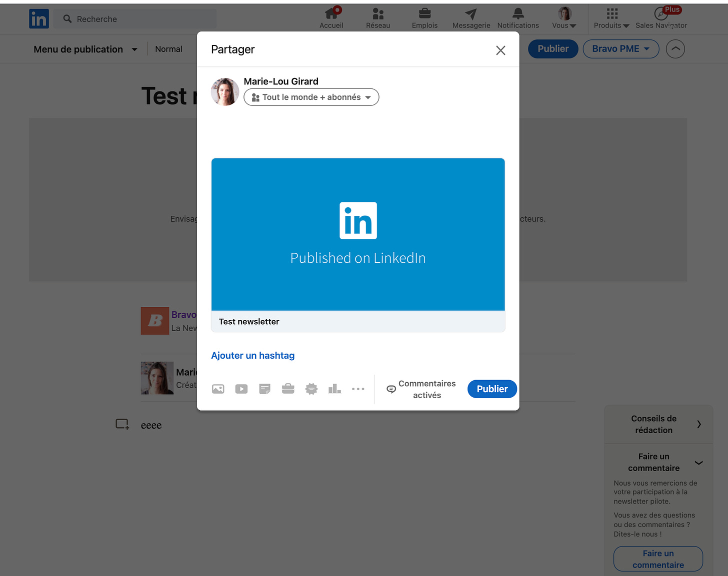This screenshot has width=728, height=576.
Task: Click Publier in the Partager dialog
Action: coord(492,389)
